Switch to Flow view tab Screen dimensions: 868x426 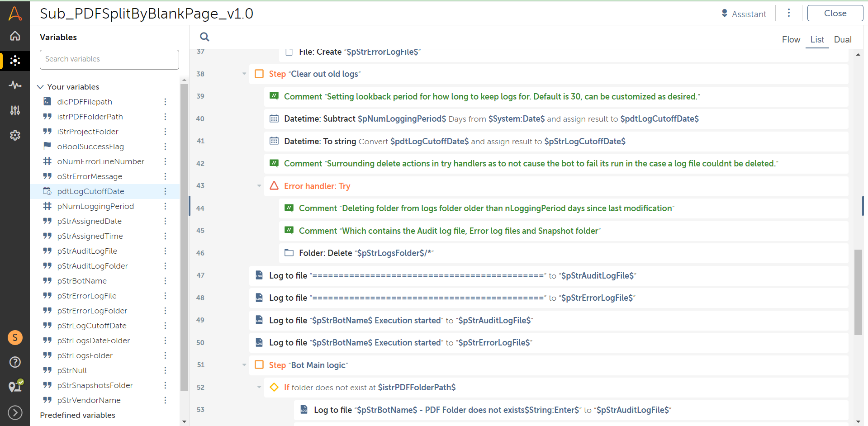(791, 40)
